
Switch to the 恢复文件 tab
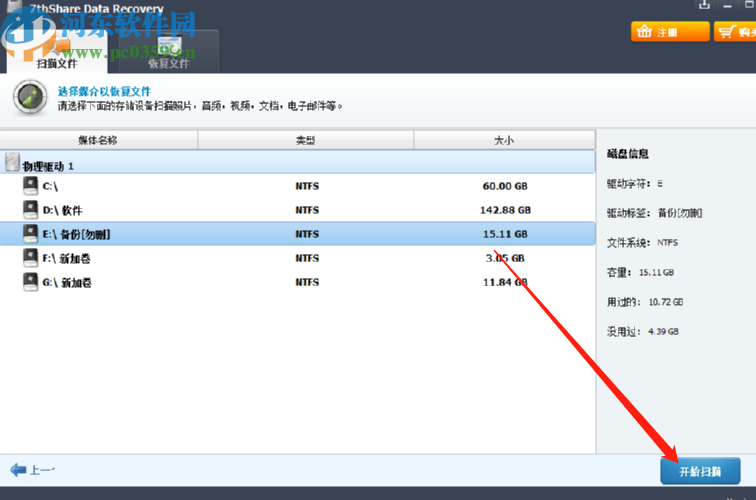coord(169,52)
